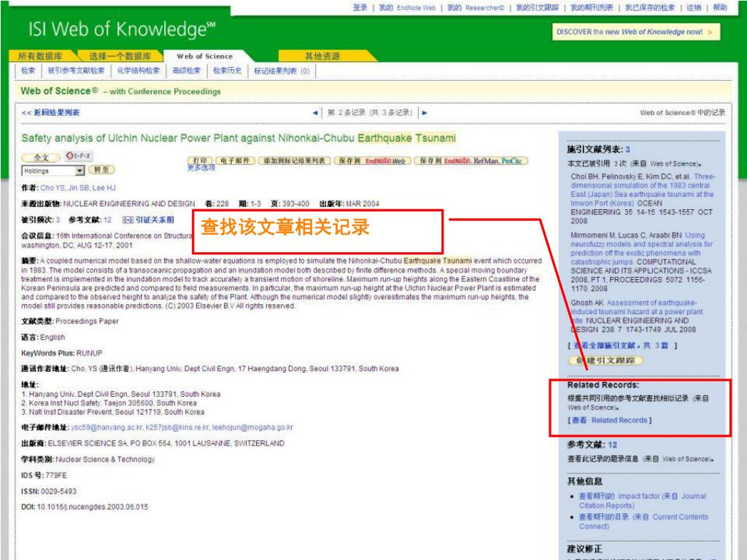The height and width of the screenshot is (560, 747).
Task: Open citing article Three-dimensional simulation of 1983 tsunami
Action: point(642,190)
